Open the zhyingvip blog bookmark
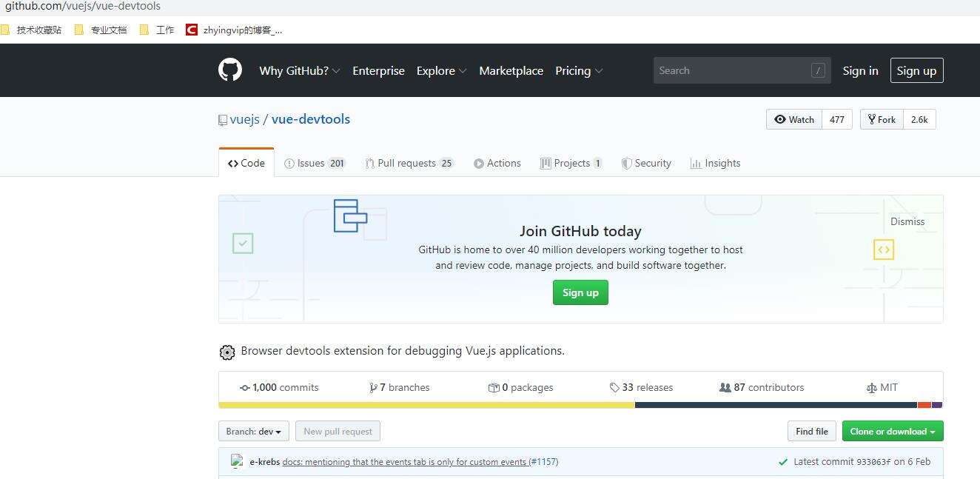This screenshot has height=479, width=980. [234, 30]
